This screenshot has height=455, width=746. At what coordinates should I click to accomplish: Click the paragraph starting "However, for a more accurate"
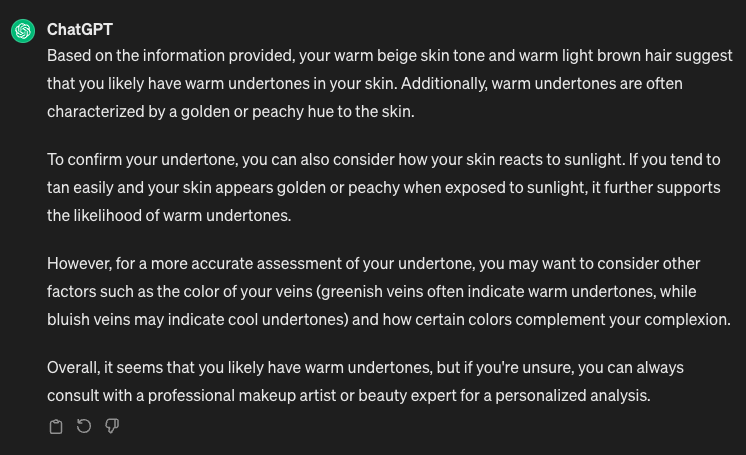tap(390, 291)
